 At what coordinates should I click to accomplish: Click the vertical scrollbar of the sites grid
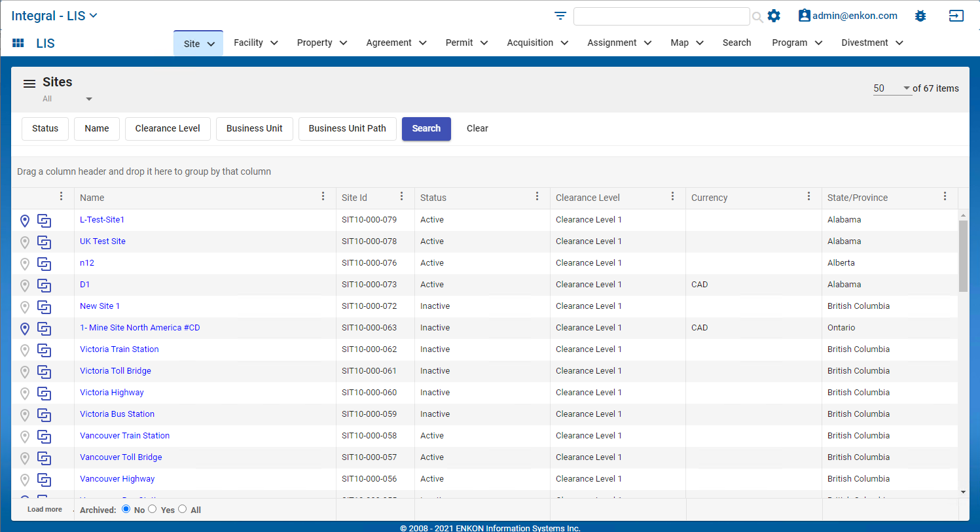[x=963, y=255]
